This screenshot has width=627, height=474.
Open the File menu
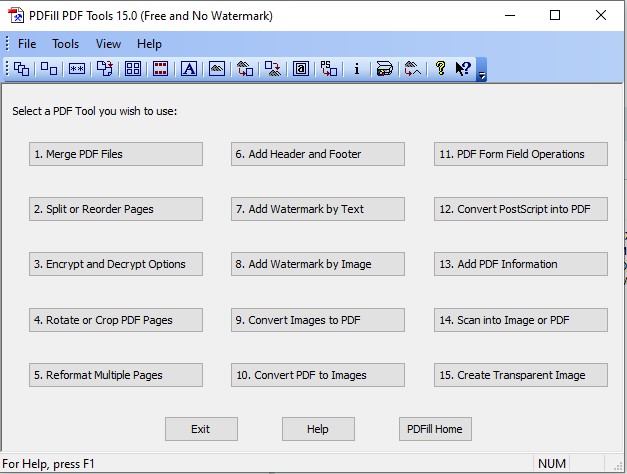tap(27, 44)
